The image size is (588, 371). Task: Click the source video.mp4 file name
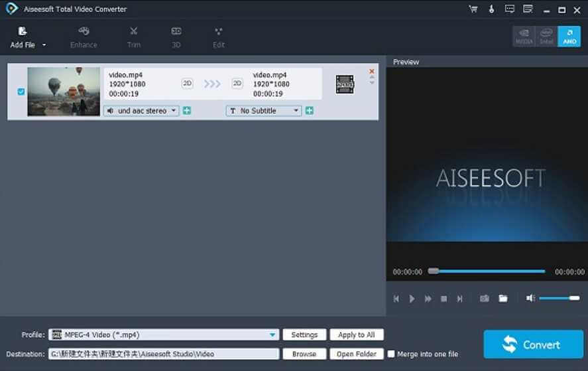coord(126,75)
